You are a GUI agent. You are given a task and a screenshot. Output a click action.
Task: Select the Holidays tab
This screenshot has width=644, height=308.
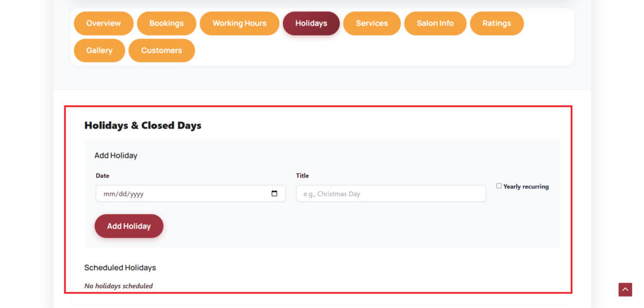pyautogui.click(x=311, y=23)
